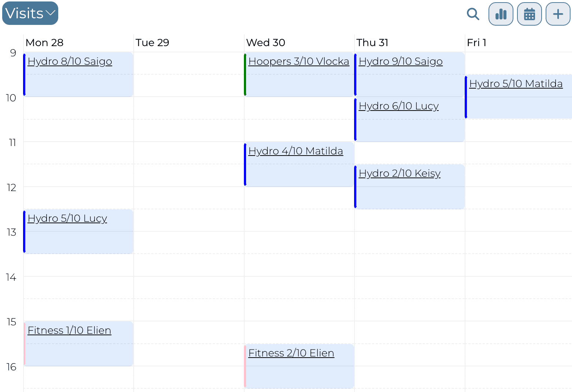Open the bar chart statistics icon
This screenshot has width=572, height=392.
(x=501, y=14)
